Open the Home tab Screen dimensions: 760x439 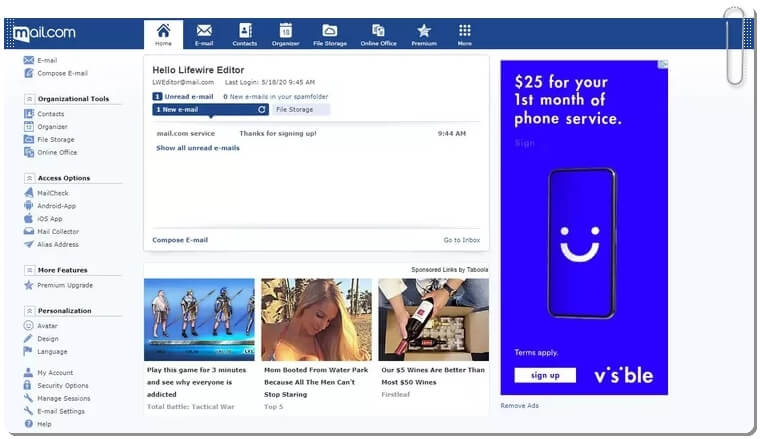(163, 34)
